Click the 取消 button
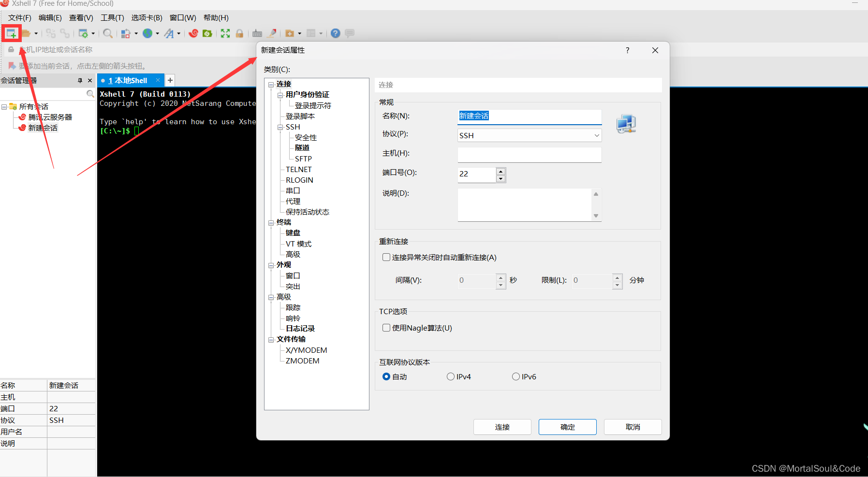This screenshot has height=477, width=868. [x=633, y=427]
